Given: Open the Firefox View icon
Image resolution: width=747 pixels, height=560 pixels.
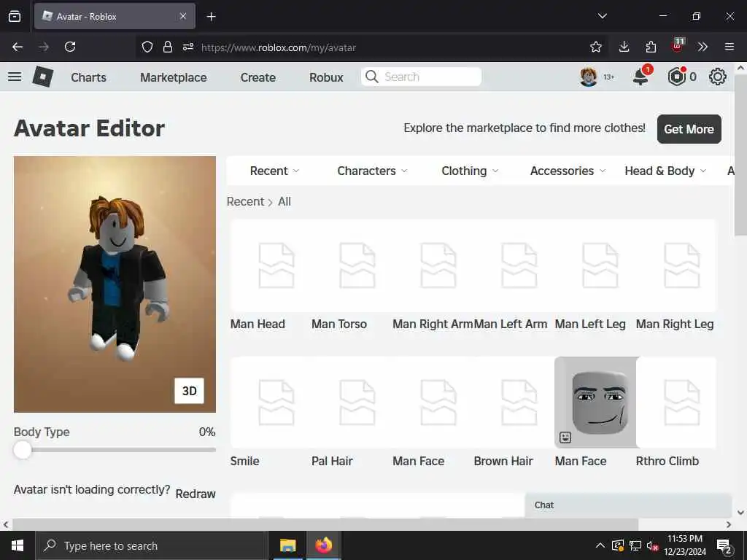Looking at the screenshot, I should pos(15,17).
